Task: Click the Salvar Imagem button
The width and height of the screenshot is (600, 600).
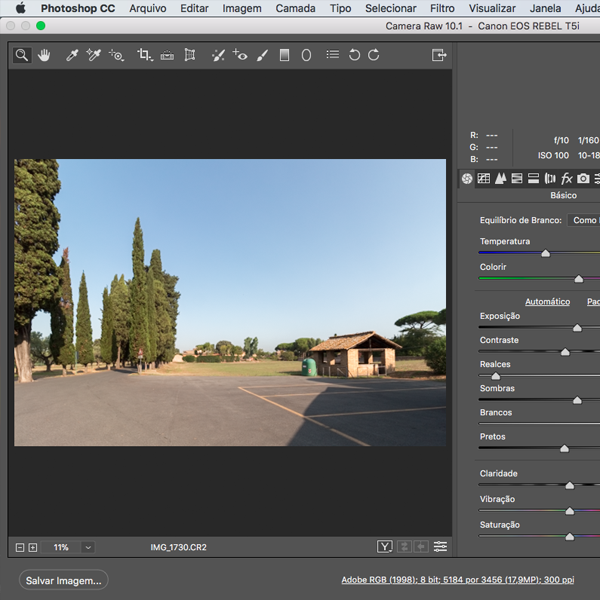Action: (x=64, y=580)
